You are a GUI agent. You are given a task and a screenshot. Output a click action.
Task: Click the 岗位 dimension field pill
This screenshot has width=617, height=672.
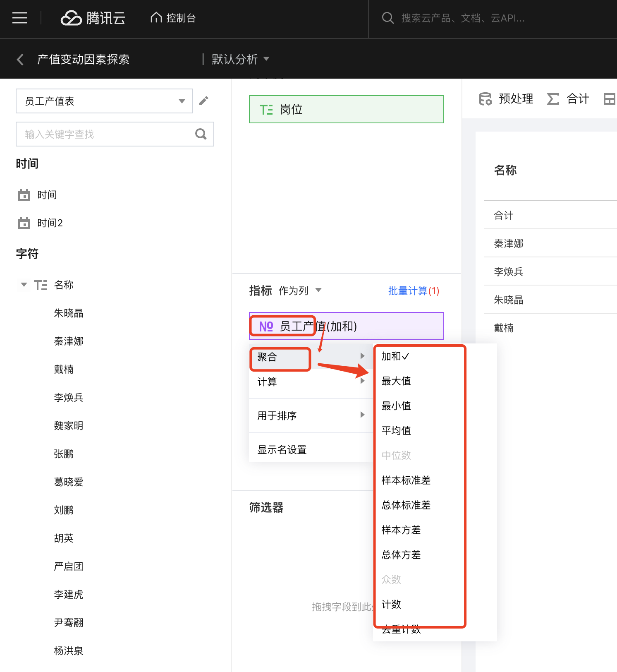346,109
